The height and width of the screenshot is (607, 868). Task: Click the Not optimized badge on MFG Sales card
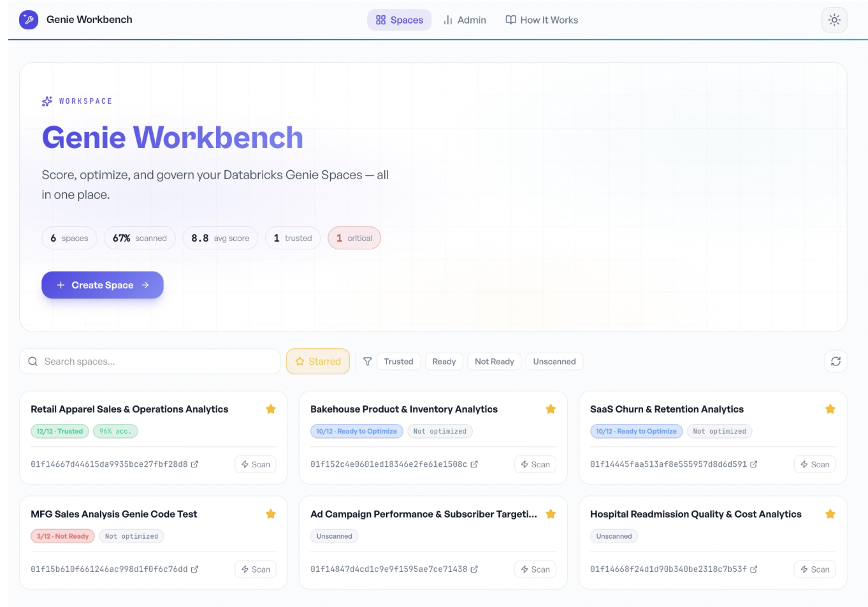(131, 536)
